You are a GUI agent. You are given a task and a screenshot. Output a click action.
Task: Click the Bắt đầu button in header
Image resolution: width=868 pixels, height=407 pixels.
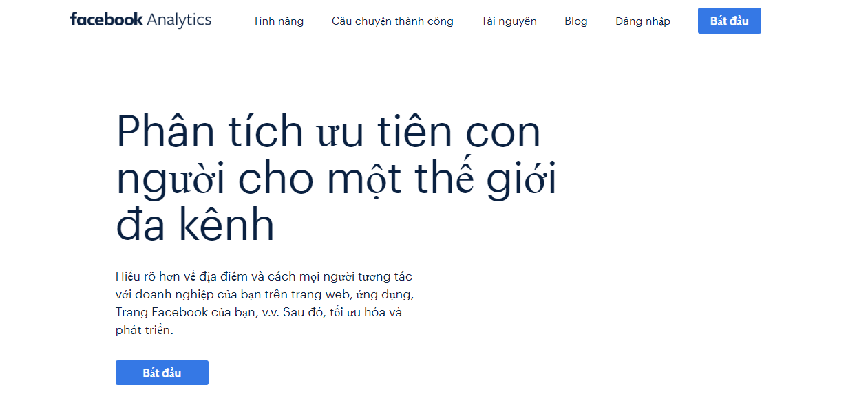click(729, 21)
